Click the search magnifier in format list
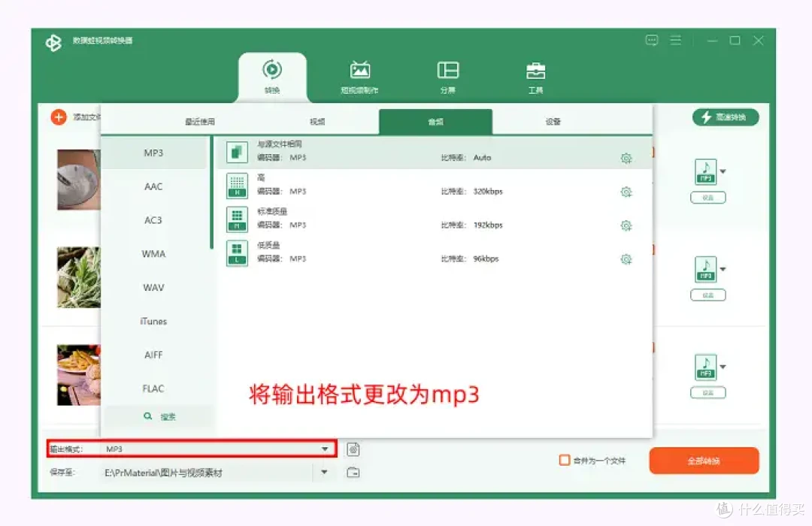 (x=147, y=416)
